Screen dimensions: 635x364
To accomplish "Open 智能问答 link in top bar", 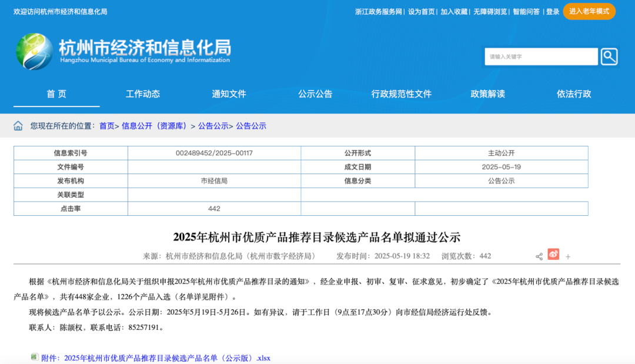I will [x=526, y=12].
